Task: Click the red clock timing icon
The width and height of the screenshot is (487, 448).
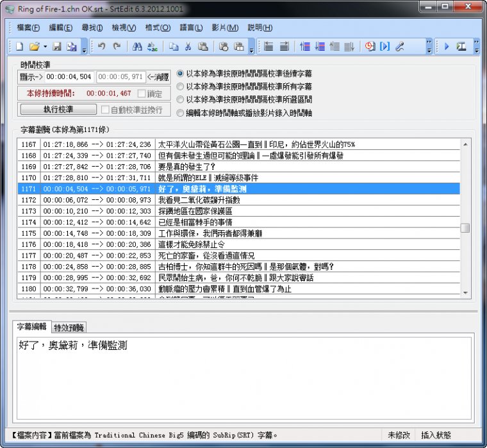Action: coord(370,47)
